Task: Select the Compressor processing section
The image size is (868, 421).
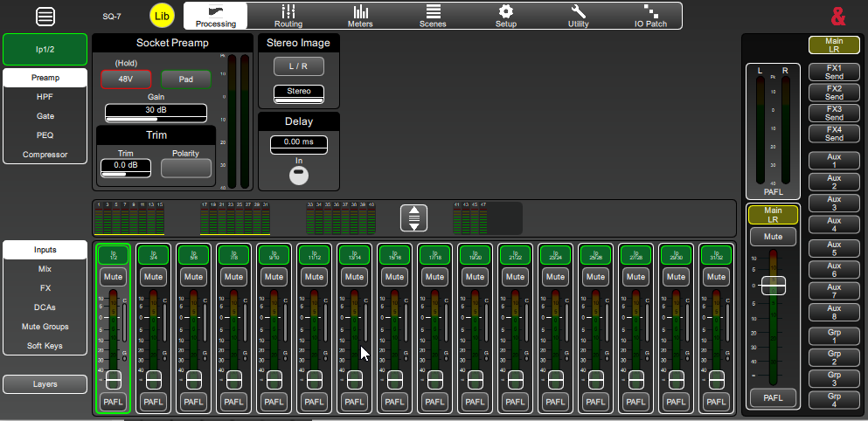Action: click(45, 155)
